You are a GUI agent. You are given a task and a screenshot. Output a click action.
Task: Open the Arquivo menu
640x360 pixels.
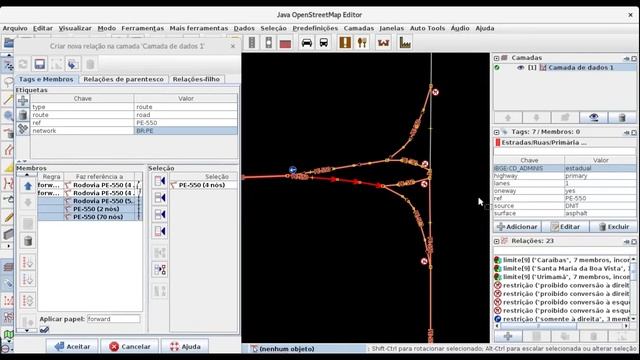(15, 28)
